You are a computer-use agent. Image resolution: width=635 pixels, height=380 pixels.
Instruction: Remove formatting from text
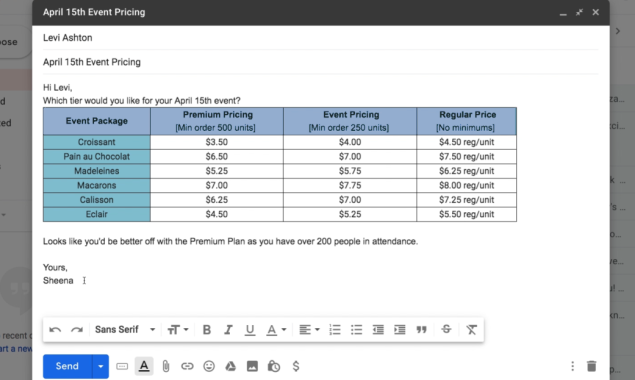tap(471, 330)
